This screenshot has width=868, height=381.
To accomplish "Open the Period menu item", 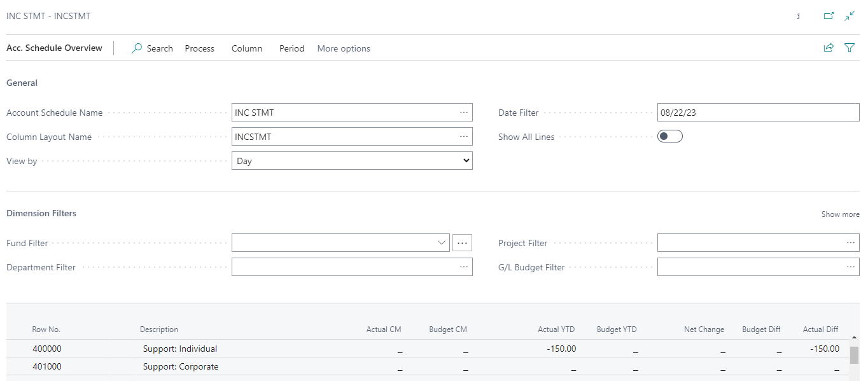I will 291,48.
